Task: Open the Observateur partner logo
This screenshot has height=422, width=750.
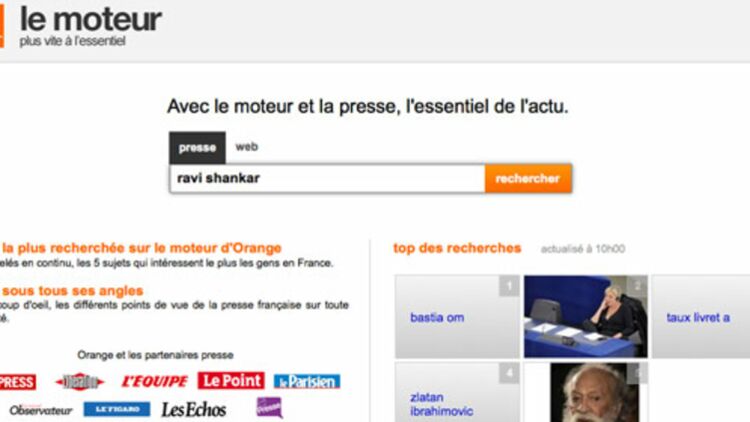Action: (41, 410)
